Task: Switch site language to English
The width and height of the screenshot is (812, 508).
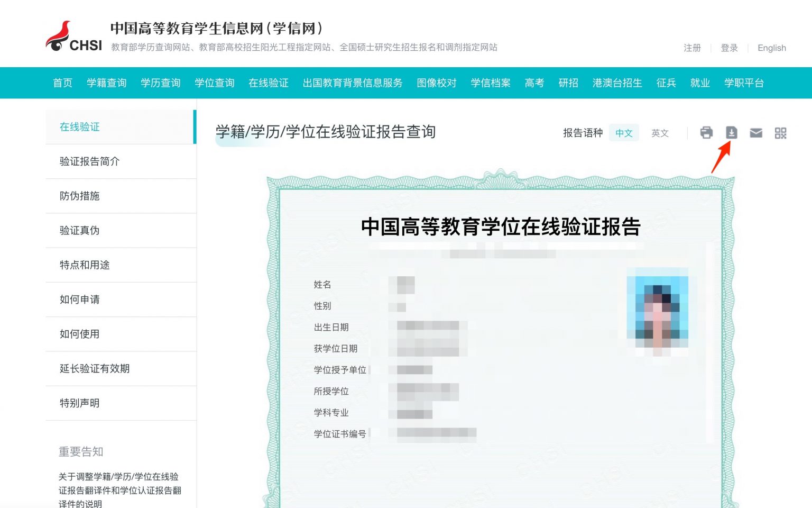Action: pos(771,48)
